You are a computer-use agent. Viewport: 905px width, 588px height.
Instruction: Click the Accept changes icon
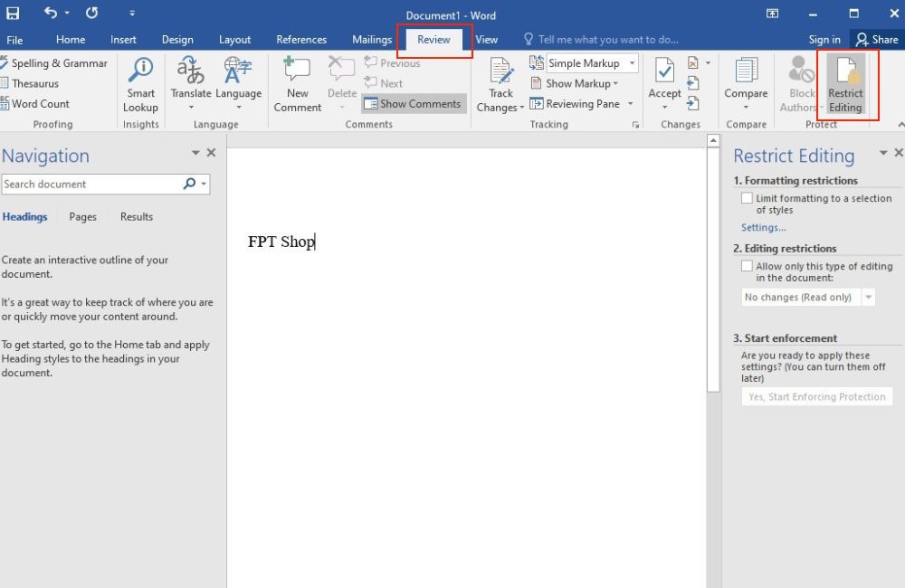tap(664, 71)
